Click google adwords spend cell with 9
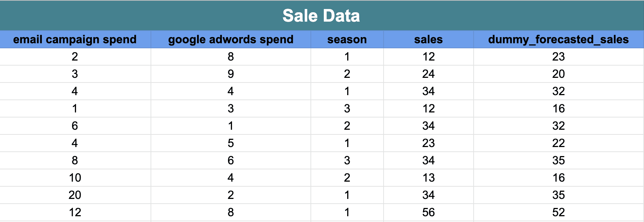This screenshot has height=222, width=644. tap(231, 74)
